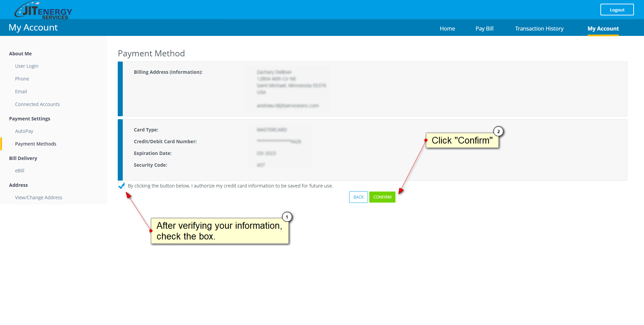Image resolution: width=644 pixels, height=325 pixels.
Task: Go to AutoPay settings
Action: [x=24, y=131]
